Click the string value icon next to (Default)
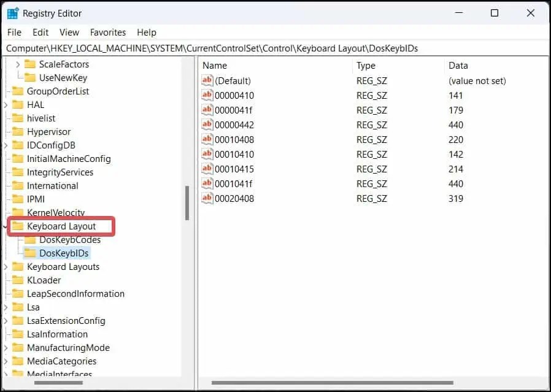Image resolution: width=551 pixels, height=392 pixels. point(207,80)
